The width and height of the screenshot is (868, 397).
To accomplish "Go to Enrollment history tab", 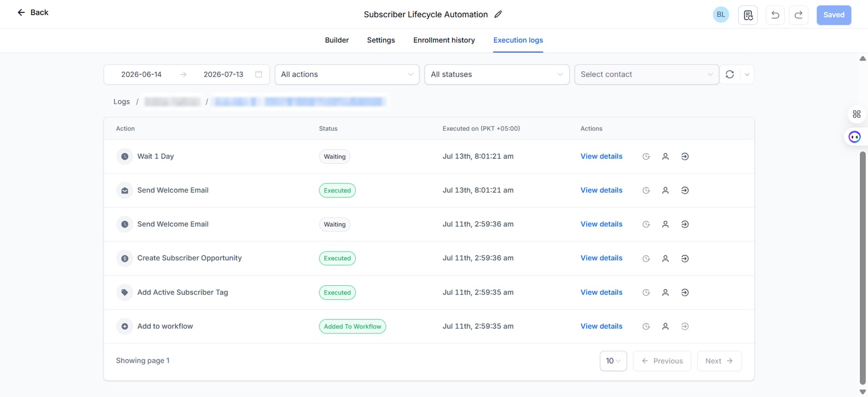I will pyautogui.click(x=444, y=40).
